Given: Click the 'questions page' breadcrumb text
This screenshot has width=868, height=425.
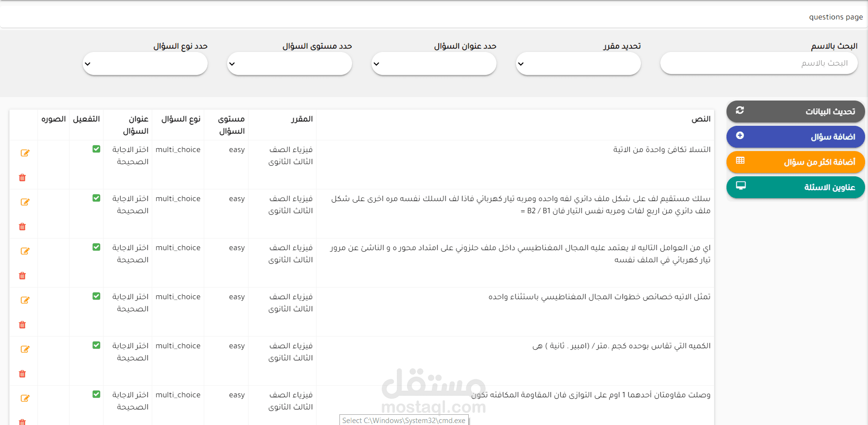Looking at the screenshot, I should [836, 17].
